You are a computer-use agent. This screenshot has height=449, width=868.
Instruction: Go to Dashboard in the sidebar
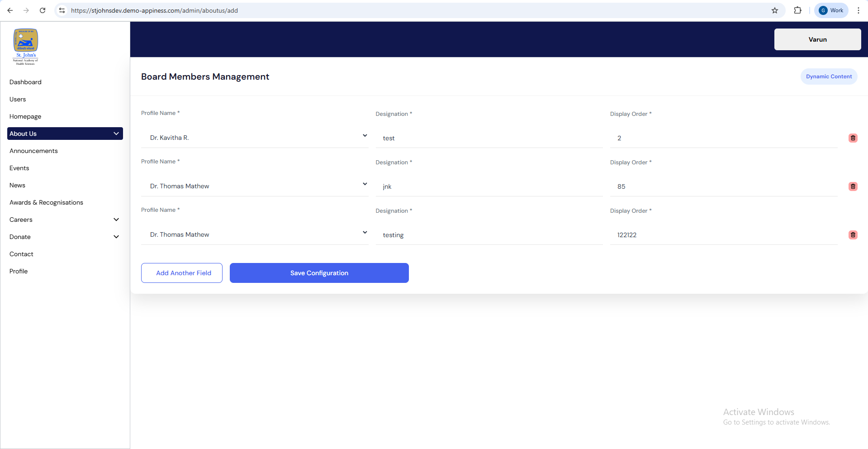[25, 82]
